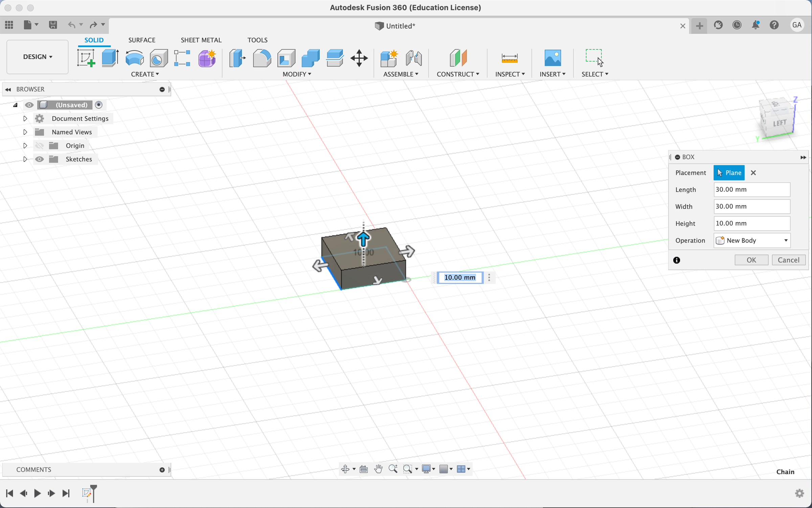Click the Plane placement selector
The image size is (812, 508).
[x=729, y=173]
